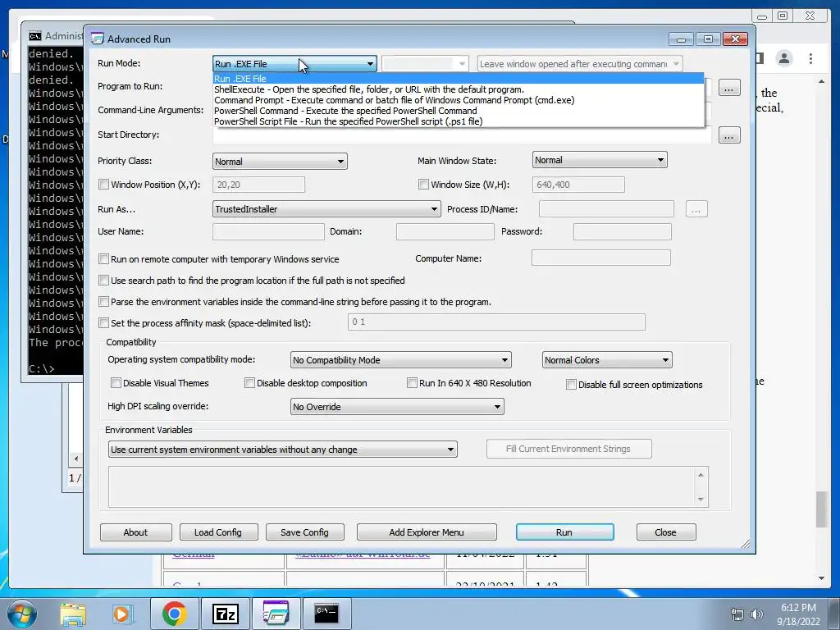Click the User Name input field
Image resolution: width=840 pixels, height=630 pixels.
[268, 231]
